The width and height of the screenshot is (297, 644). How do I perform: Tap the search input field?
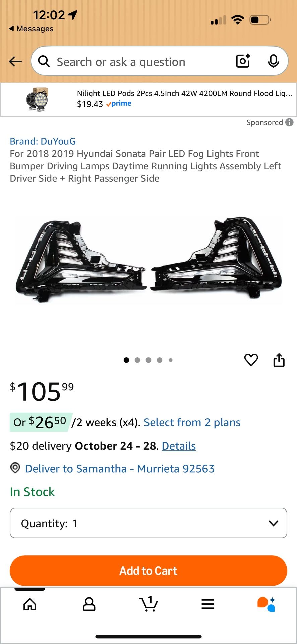(134, 62)
